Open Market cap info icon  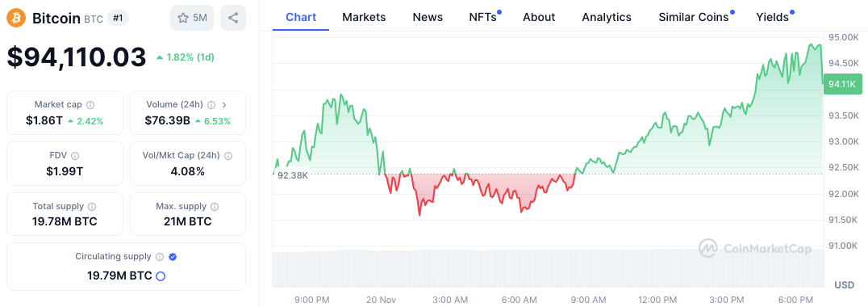(90, 105)
